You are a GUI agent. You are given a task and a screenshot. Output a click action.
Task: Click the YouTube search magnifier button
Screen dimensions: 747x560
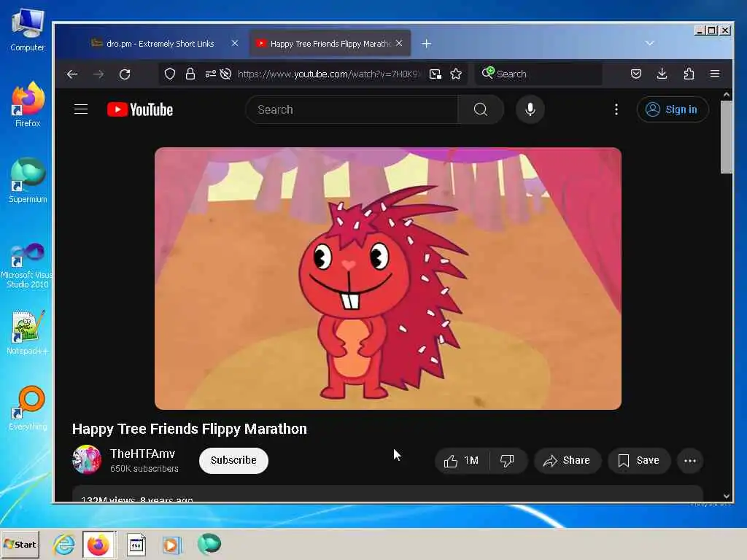coord(481,109)
